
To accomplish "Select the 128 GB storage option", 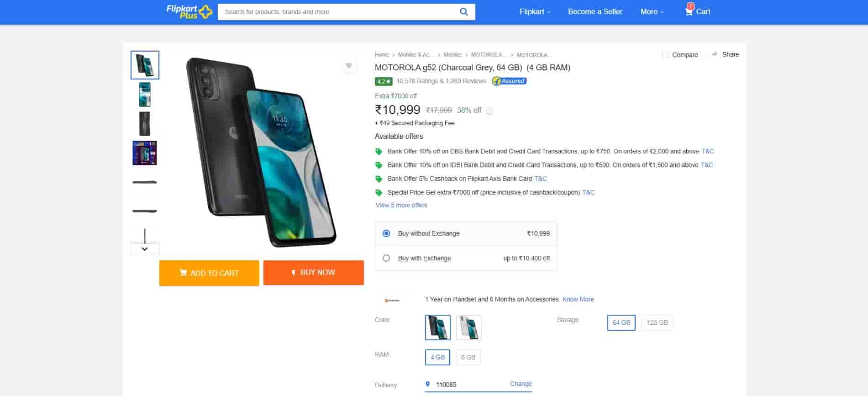I will pos(657,322).
